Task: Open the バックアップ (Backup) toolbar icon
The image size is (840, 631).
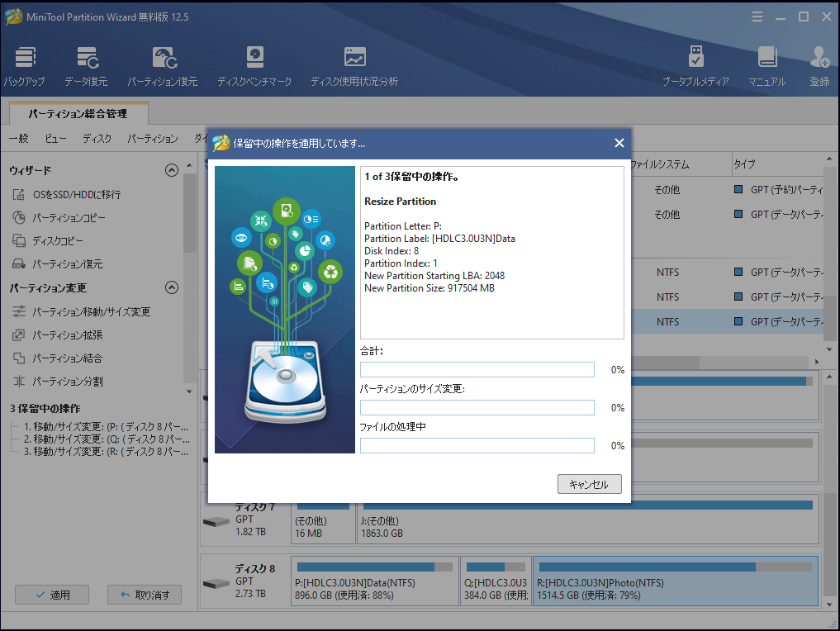Action: 25,66
